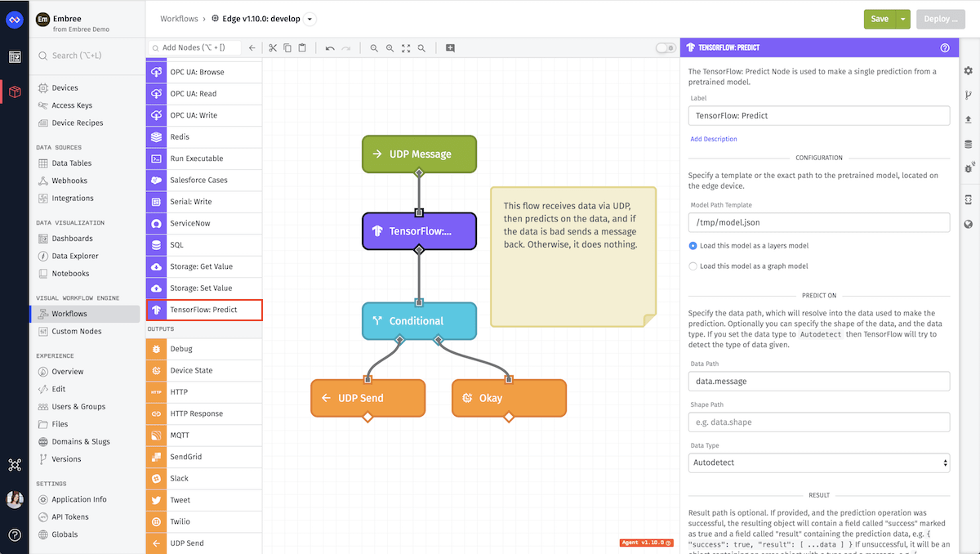This screenshot has width=980, height=554.
Task: Select the Okay node on the canvas
Action: tap(509, 398)
